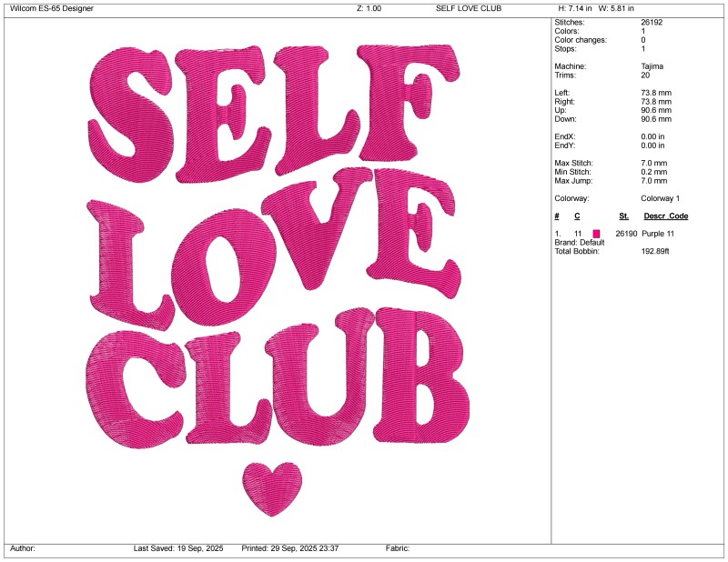Click the 'Right:' measurement label
This screenshot has height=562, width=728.
pos(564,102)
